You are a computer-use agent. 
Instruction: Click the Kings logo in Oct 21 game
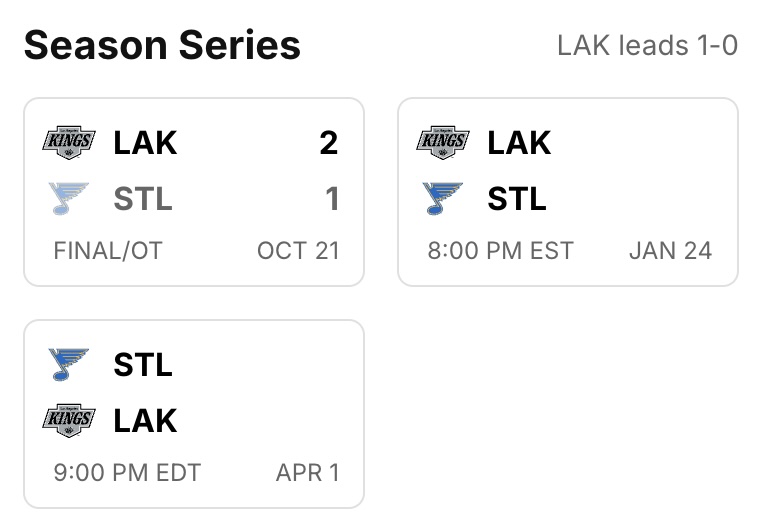(x=69, y=142)
